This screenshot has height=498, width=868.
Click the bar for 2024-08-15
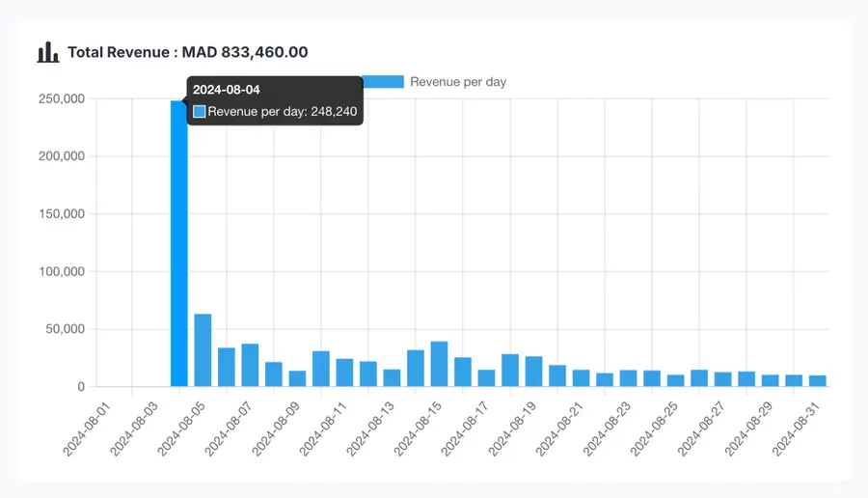coord(439,364)
